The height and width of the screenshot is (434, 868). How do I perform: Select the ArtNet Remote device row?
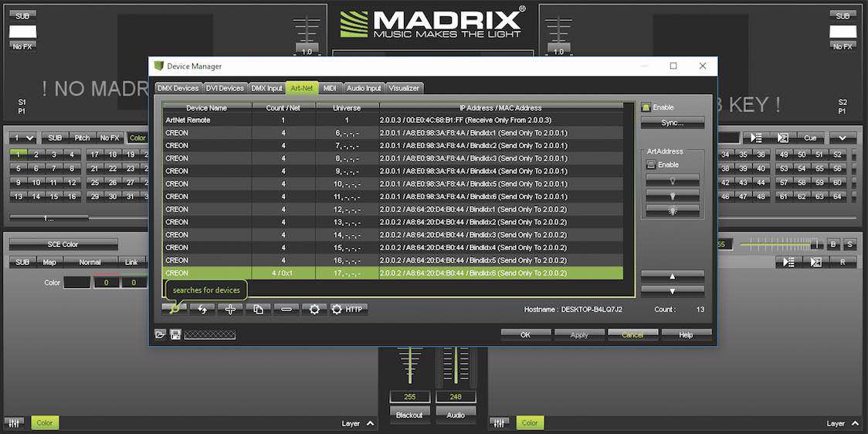pyautogui.click(x=392, y=120)
